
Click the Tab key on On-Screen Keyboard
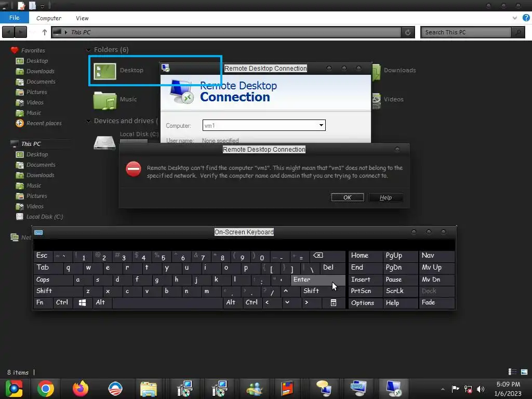coord(48,268)
